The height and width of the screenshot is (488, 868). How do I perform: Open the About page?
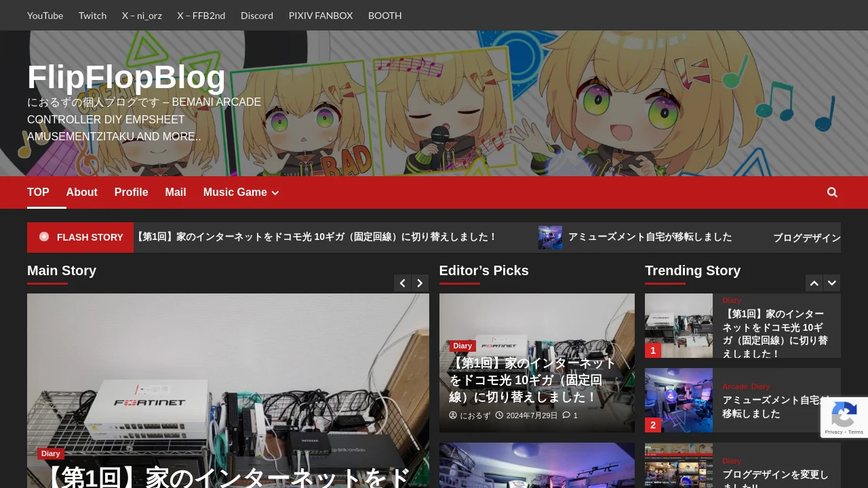click(82, 192)
